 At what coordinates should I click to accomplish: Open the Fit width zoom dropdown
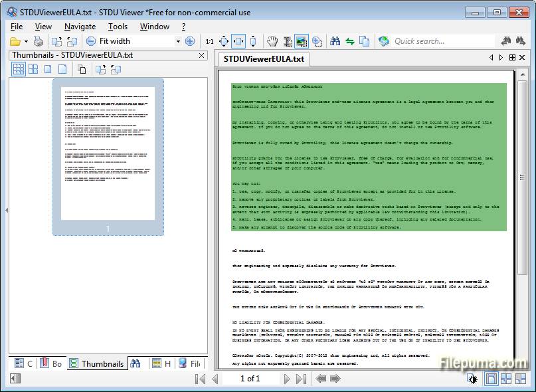click(178, 41)
